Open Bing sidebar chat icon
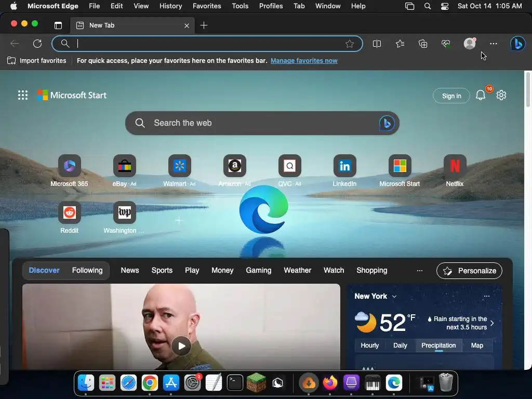 coord(517,44)
